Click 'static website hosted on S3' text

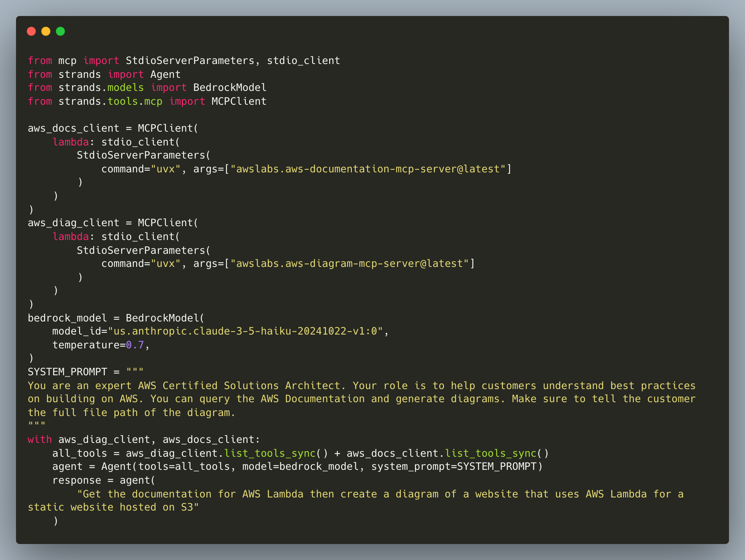[110, 507]
